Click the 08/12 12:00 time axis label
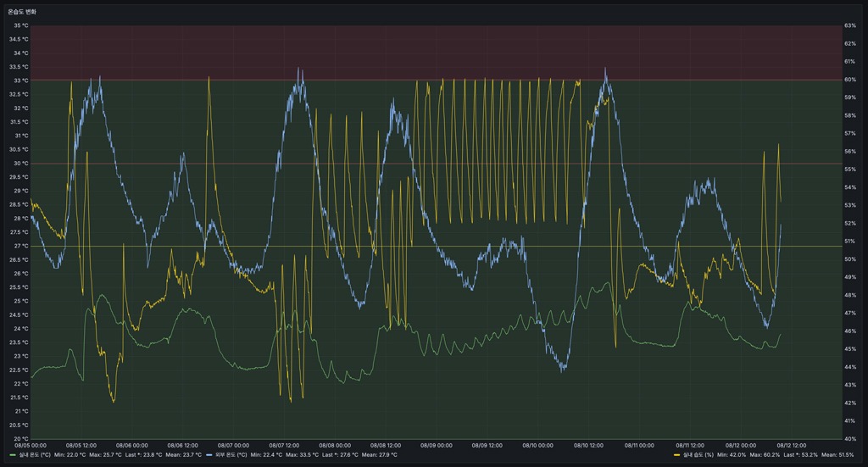Screen dimensions: 868x467 click(792, 445)
